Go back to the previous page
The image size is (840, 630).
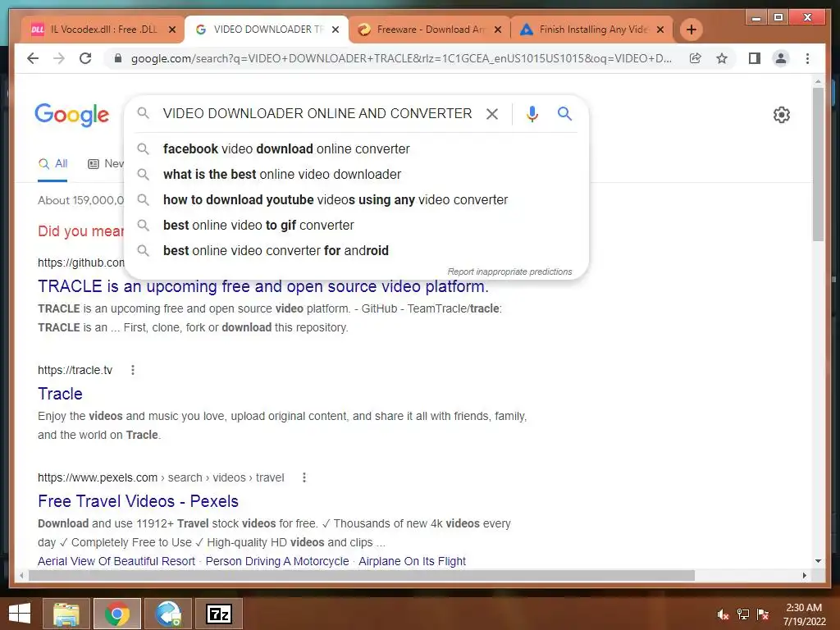tap(33, 58)
